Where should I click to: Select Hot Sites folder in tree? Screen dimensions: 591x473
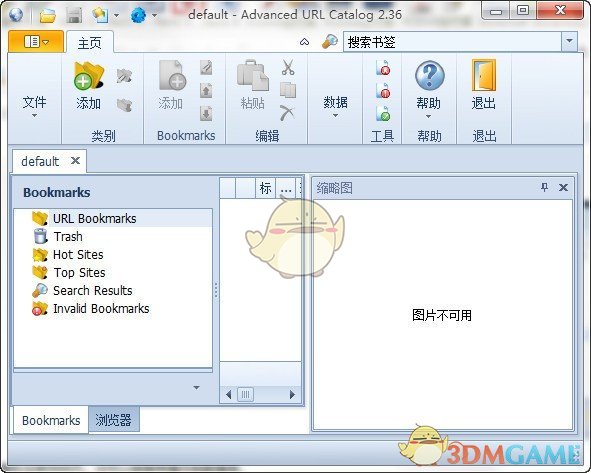(x=78, y=255)
